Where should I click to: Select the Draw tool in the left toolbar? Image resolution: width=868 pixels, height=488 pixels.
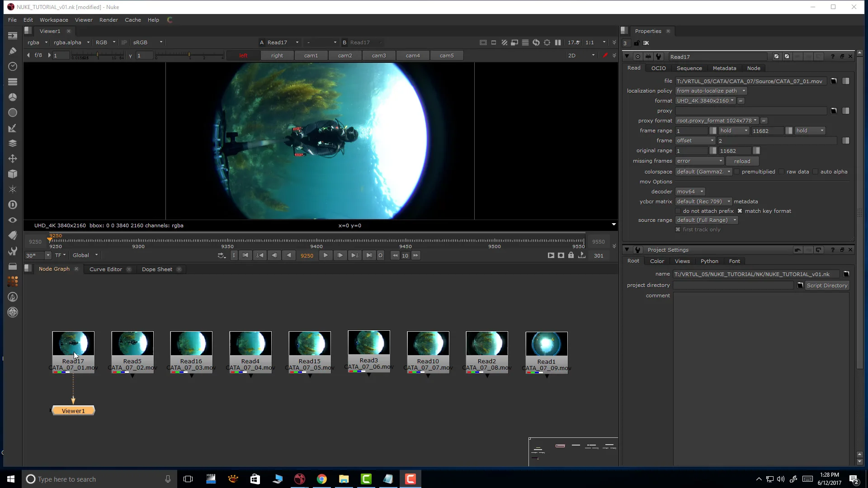click(12, 51)
